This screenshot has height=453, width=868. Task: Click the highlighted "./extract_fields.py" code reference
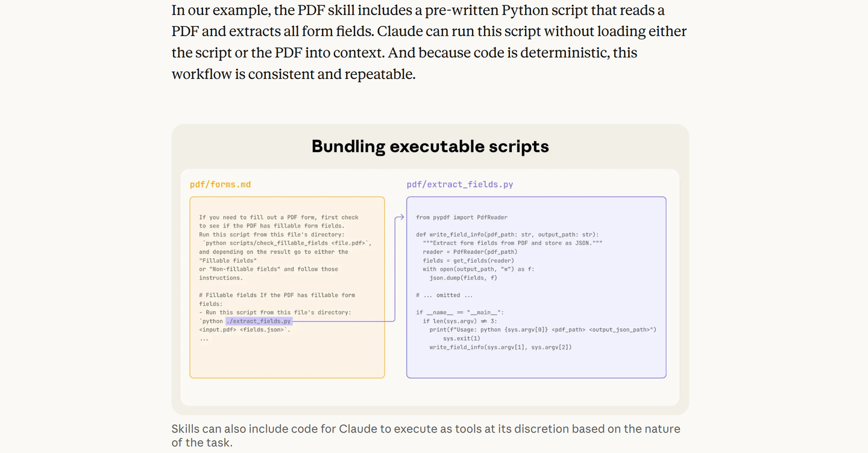pyautogui.click(x=259, y=322)
